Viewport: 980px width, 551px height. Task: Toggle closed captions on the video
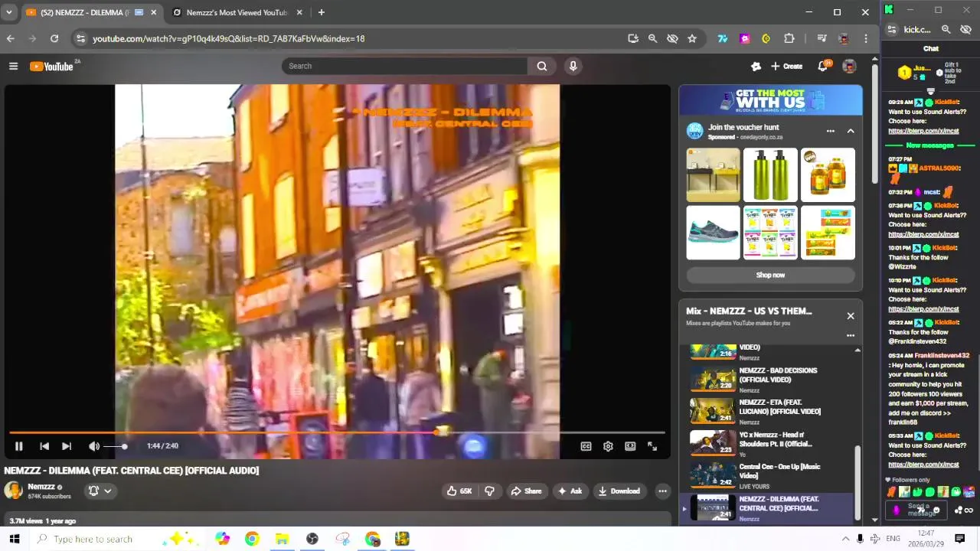[586, 446]
